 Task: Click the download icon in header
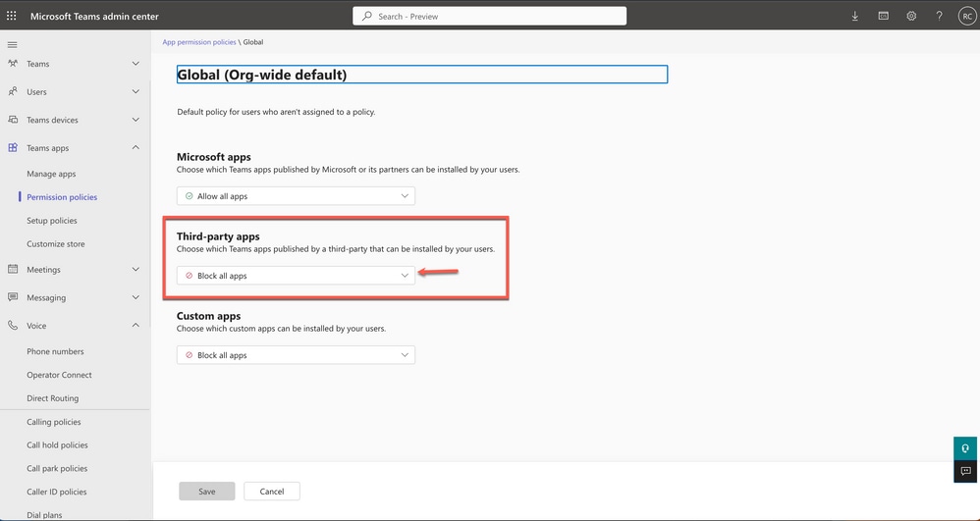[x=855, y=17]
